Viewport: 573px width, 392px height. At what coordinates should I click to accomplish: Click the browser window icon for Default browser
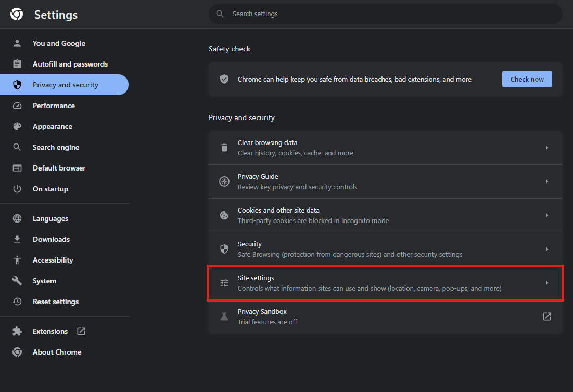click(x=17, y=168)
